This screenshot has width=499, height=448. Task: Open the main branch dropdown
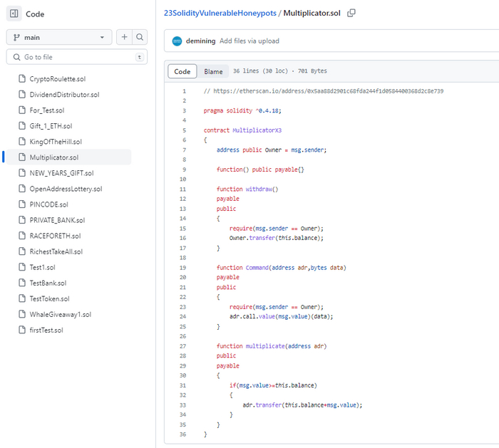[59, 37]
